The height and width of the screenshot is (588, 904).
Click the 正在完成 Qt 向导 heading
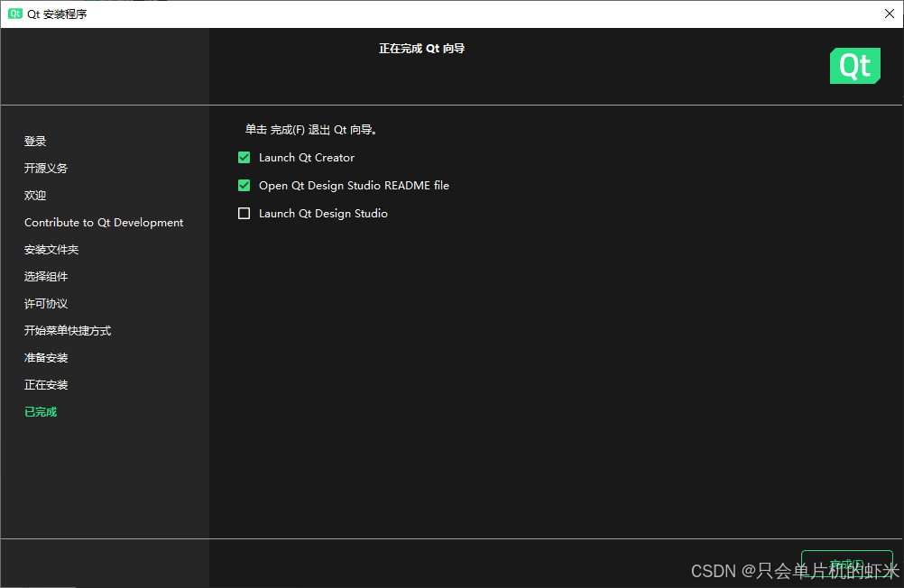point(421,48)
